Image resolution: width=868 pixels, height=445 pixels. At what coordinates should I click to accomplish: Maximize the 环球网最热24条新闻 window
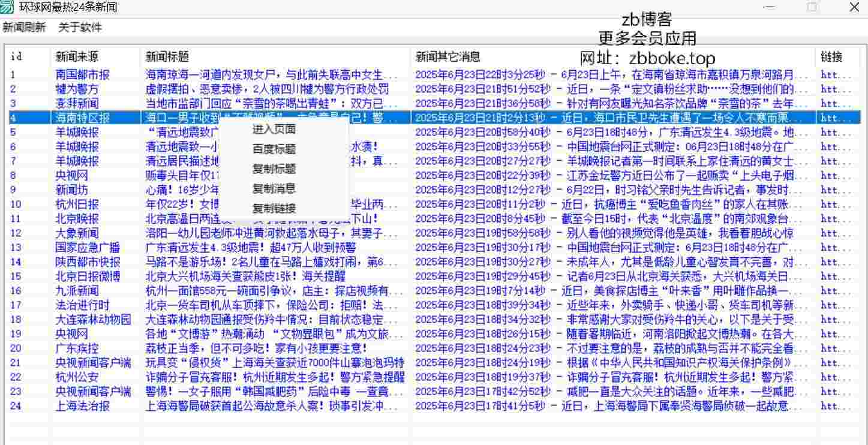pos(812,7)
